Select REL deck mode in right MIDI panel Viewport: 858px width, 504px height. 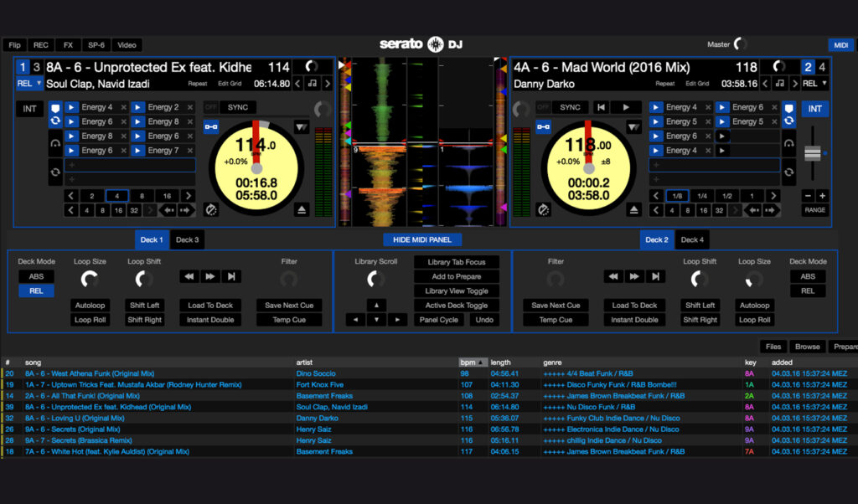808,291
